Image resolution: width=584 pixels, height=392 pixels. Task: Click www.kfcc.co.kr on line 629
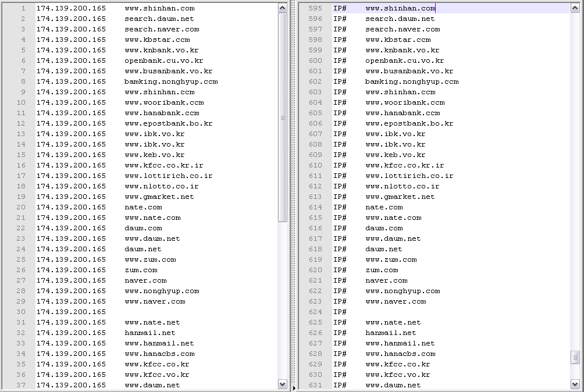(397, 364)
